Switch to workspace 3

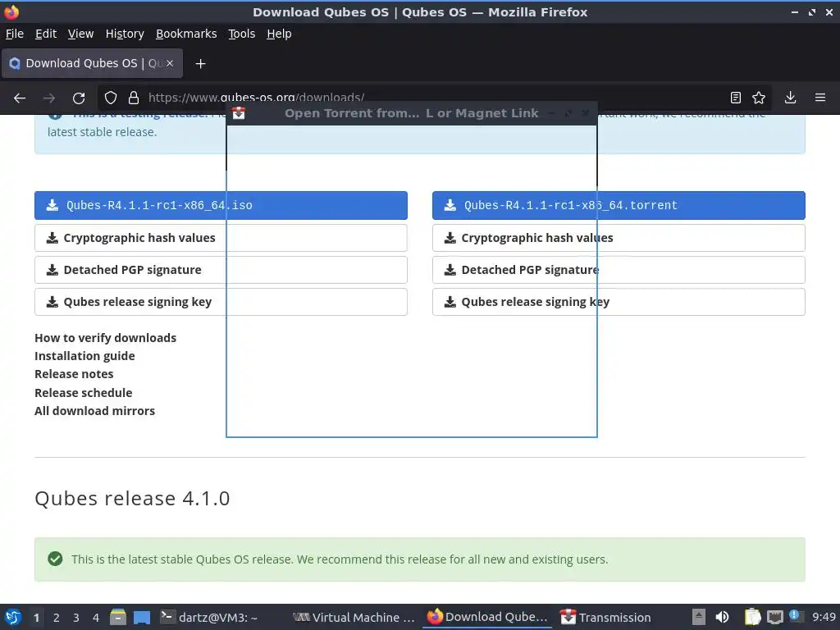(76, 618)
